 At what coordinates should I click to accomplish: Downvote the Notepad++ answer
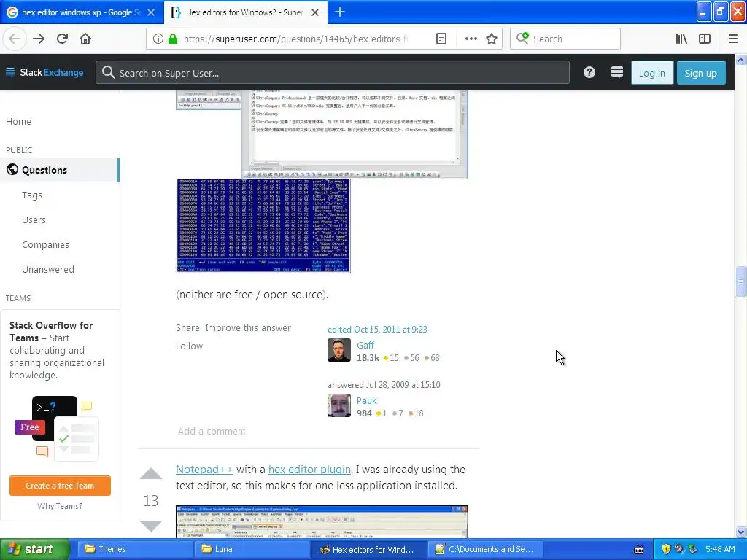coord(151,526)
